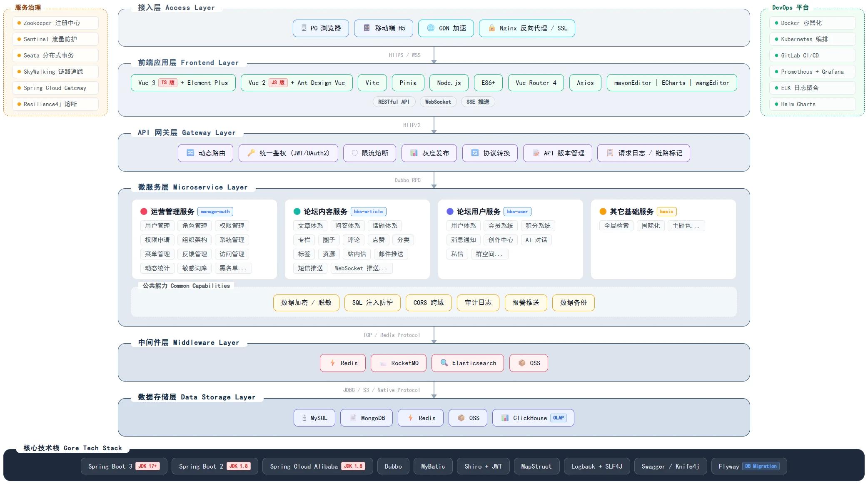Click the PC 浏览器 monitor icon

[x=304, y=28]
